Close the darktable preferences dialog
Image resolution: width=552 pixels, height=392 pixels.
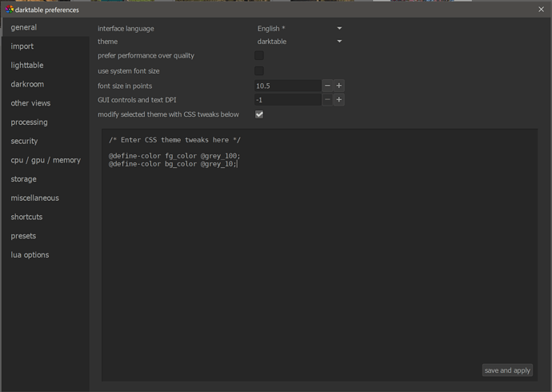pos(541,10)
